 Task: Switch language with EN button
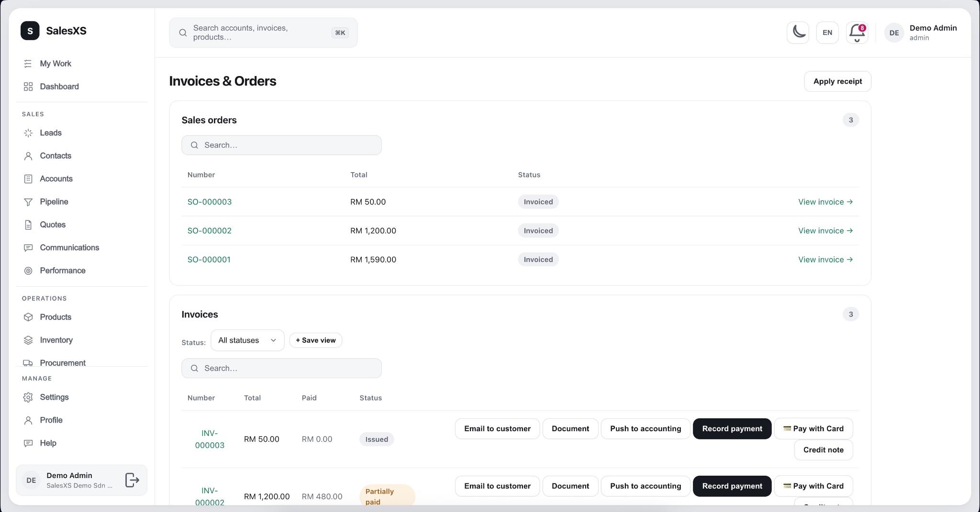[x=827, y=33]
